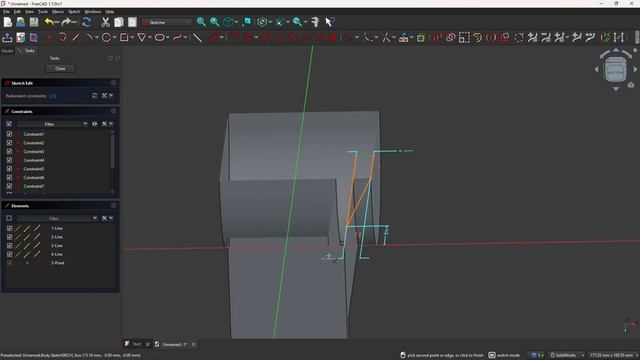Toggle the 1-Line element checkbox
The image size is (640, 360).
tap(10, 228)
